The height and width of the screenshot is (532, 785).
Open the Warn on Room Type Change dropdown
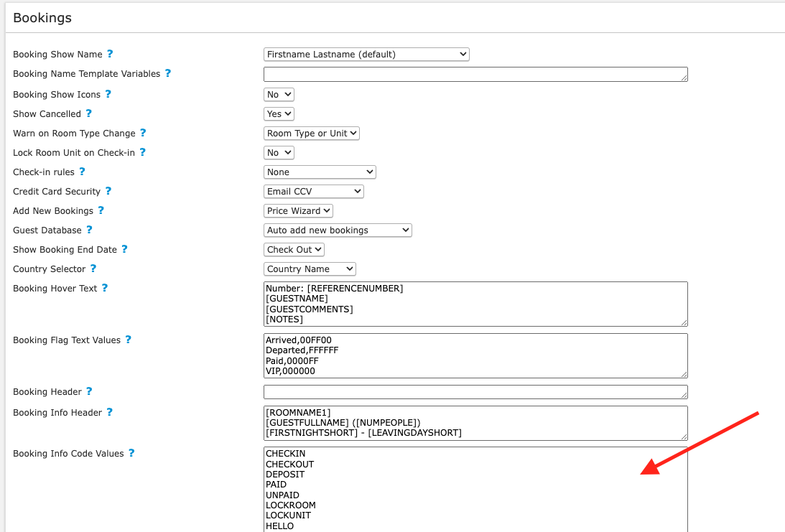[x=312, y=133]
